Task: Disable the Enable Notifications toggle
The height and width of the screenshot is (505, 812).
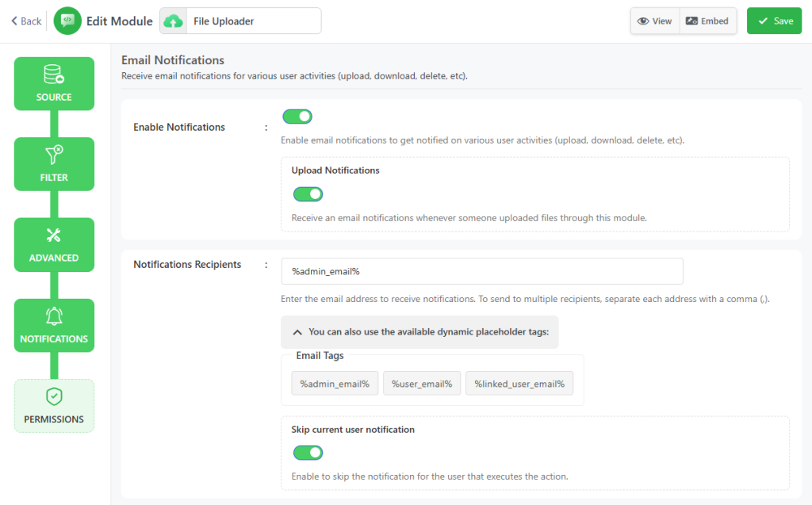Action: tap(297, 117)
